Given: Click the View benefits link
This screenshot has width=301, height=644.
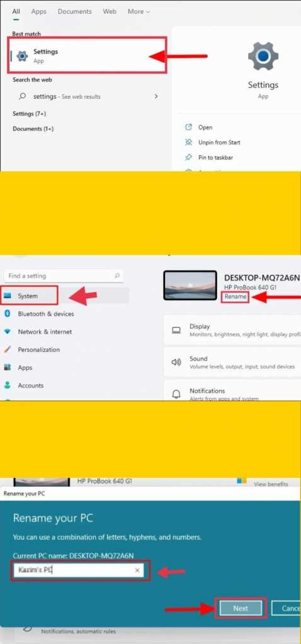Looking at the screenshot, I should pos(271,484).
